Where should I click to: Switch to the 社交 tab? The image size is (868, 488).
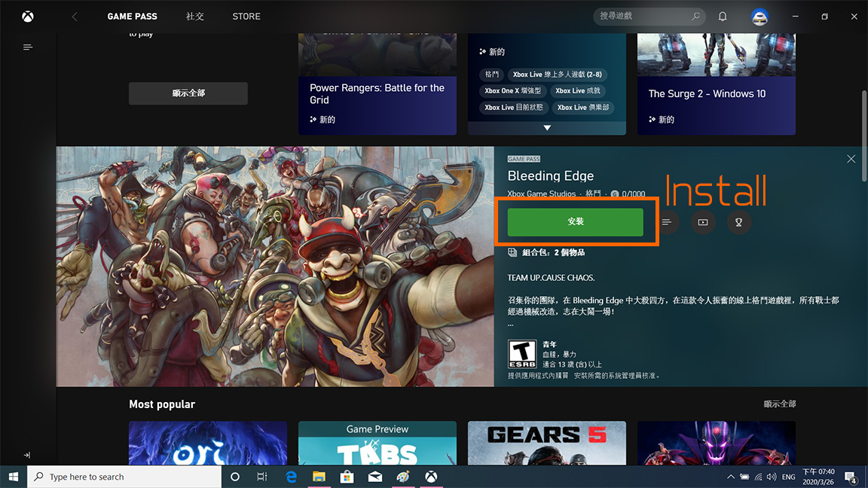coord(195,17)
